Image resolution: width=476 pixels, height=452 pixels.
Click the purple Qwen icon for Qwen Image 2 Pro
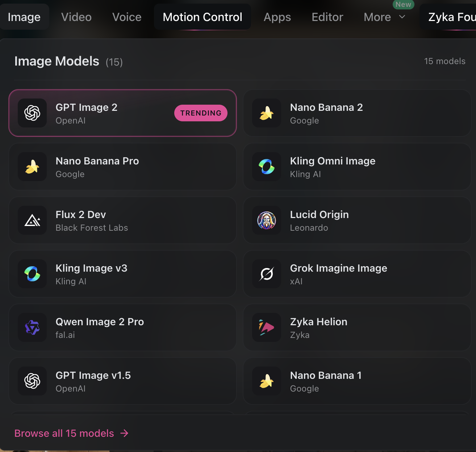click(x=32, y=327)
